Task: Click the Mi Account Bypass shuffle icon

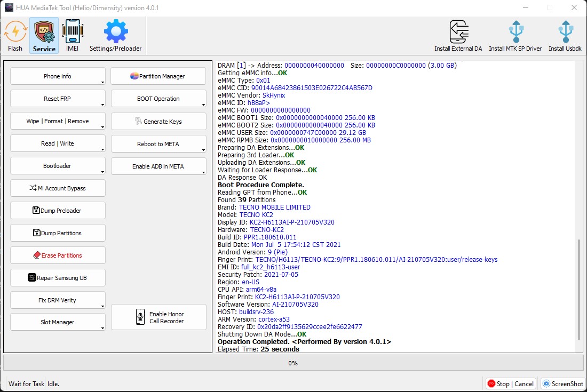Action: tap(33, 188)
